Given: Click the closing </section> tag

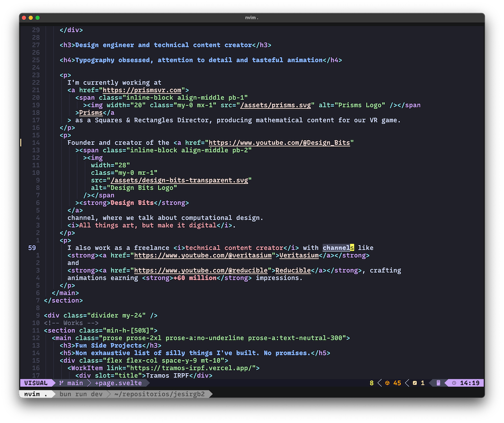Looking at the screenshot, I should point(64,300).
